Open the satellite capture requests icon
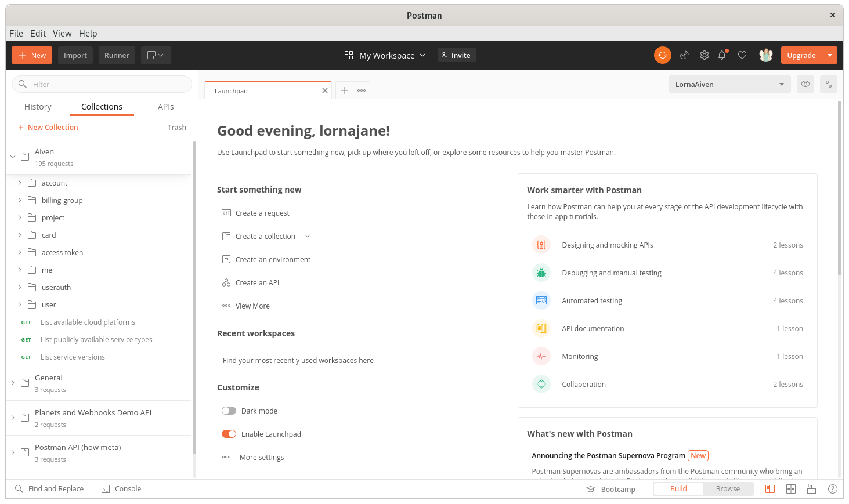849x504 pixels. pos(684,55)
